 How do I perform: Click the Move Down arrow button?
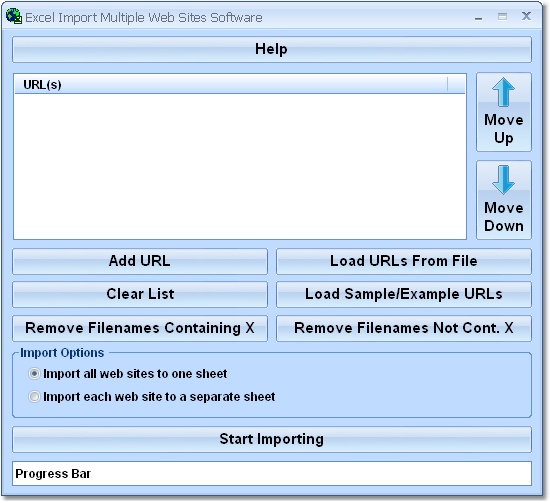pyautogui.click(x=504, y=200)
